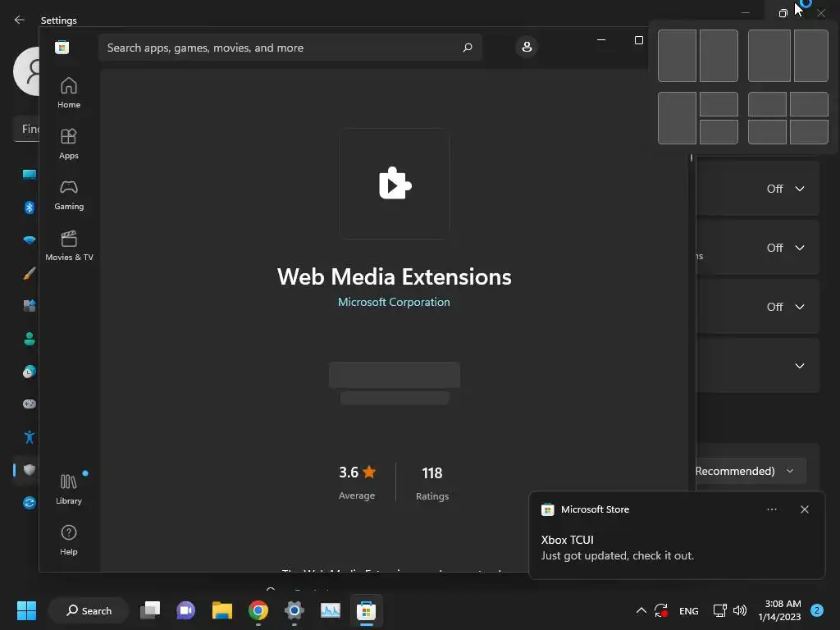Click the Microsoft Store logo icon
This screenshot has width=840, height=630.
62,47
